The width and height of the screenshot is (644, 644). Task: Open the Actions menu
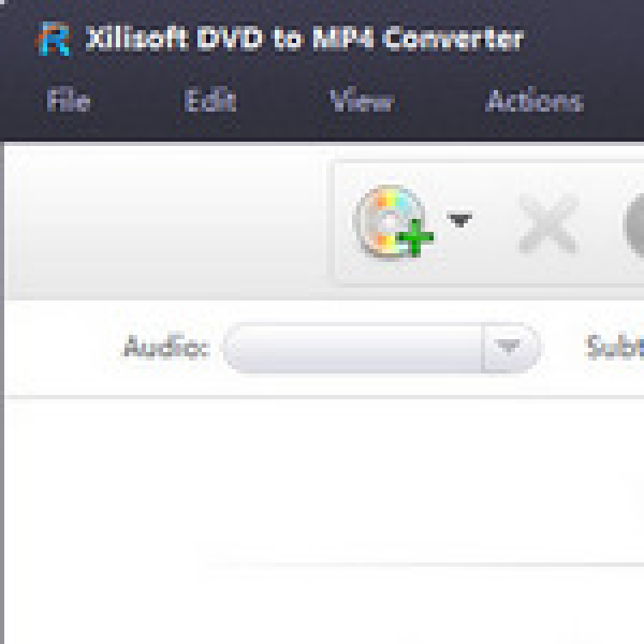click(534, 100)
